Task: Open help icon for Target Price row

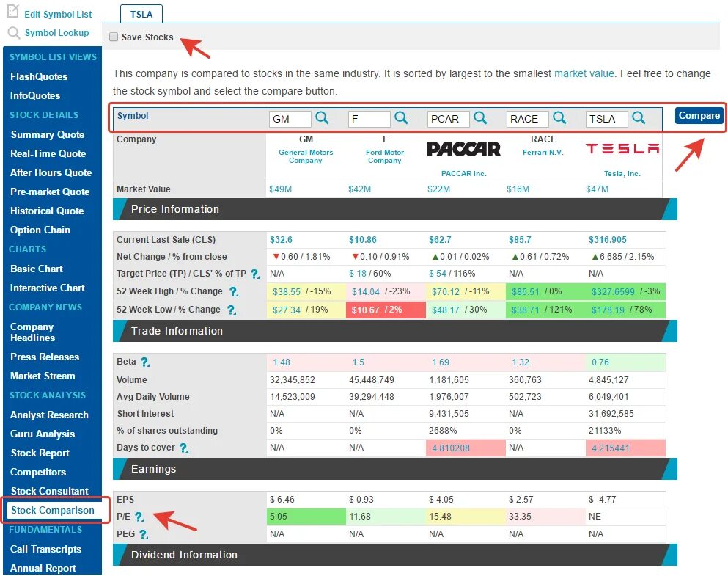Action: pos(255,274)
